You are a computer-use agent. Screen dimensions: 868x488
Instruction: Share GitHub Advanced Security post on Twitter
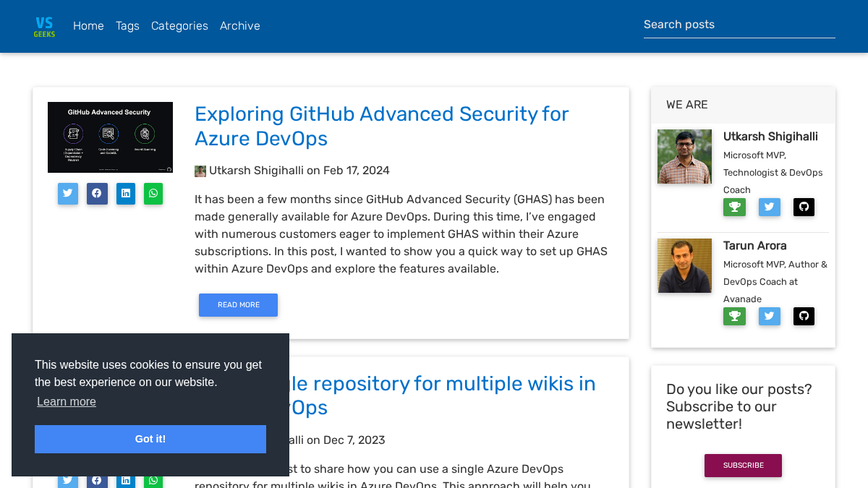point(68,194)
